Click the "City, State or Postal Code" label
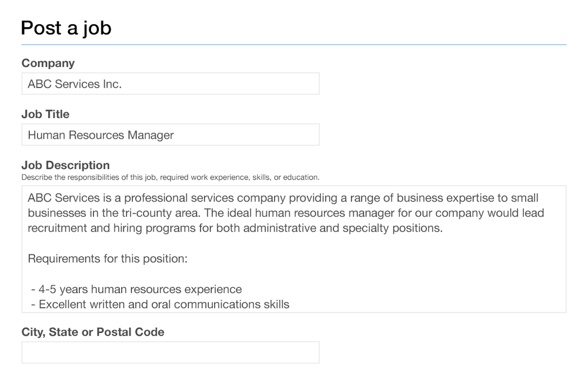The image size is (588, 383). tap(93, 332)
